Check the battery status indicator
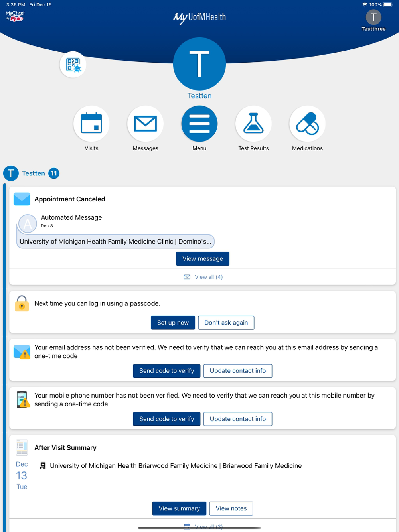 point(388,5)
